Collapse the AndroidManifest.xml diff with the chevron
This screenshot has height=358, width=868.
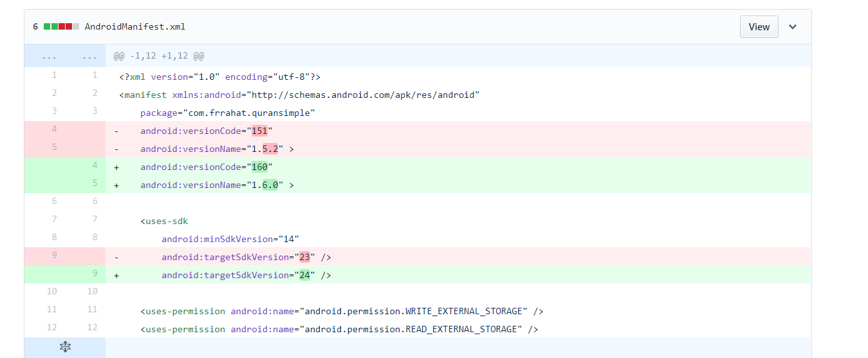(793, 27)
